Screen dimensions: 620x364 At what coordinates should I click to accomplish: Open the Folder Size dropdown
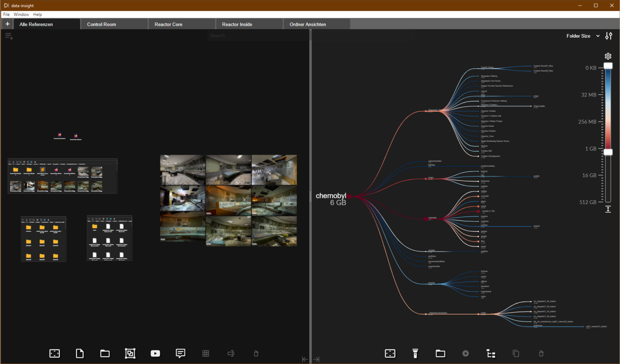pyautogui.click(x=583, y=36)
